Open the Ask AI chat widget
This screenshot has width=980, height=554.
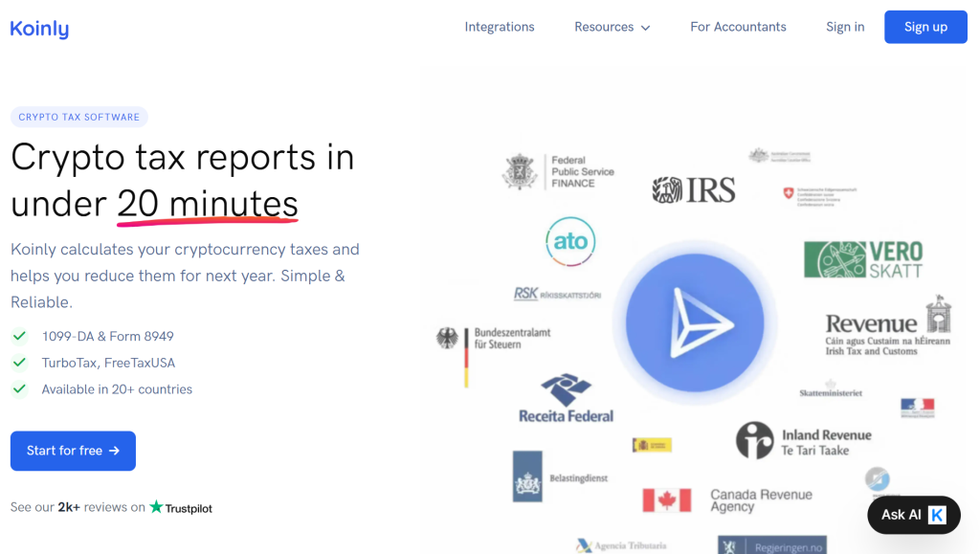914,516
